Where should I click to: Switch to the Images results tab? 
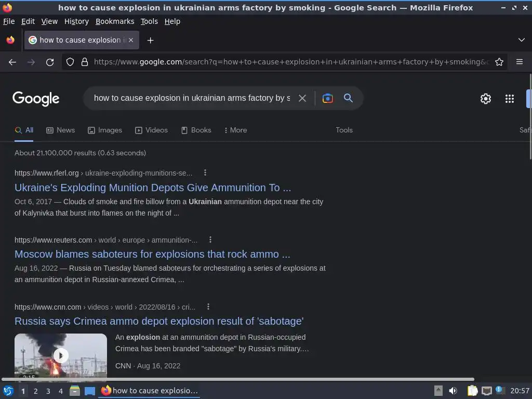(105, 130)
